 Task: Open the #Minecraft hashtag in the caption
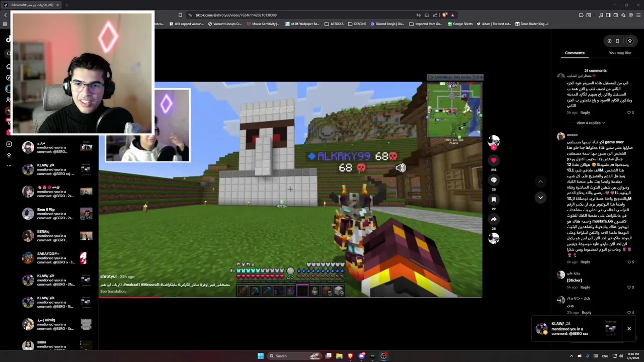[x=150, y=285]
